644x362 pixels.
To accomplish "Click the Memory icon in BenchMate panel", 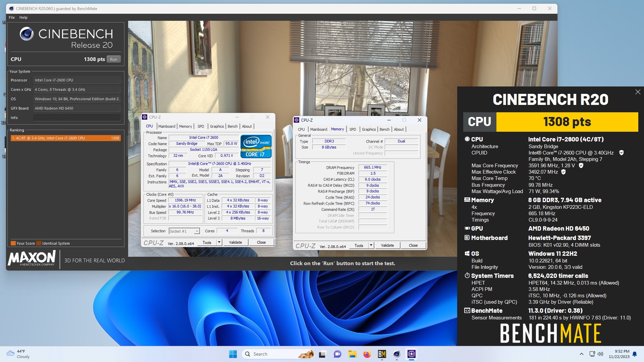I will tap(467, 200).
